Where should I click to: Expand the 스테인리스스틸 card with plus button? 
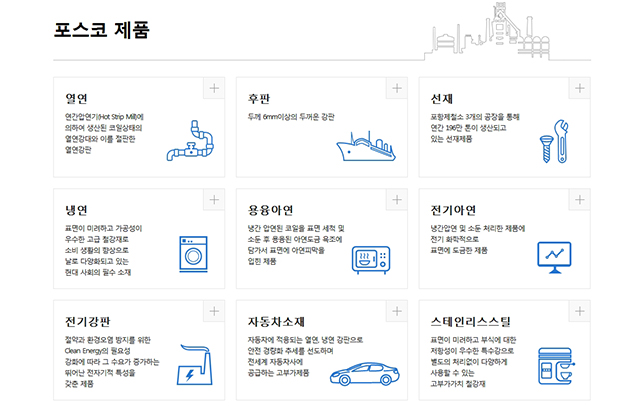[580, 311]
